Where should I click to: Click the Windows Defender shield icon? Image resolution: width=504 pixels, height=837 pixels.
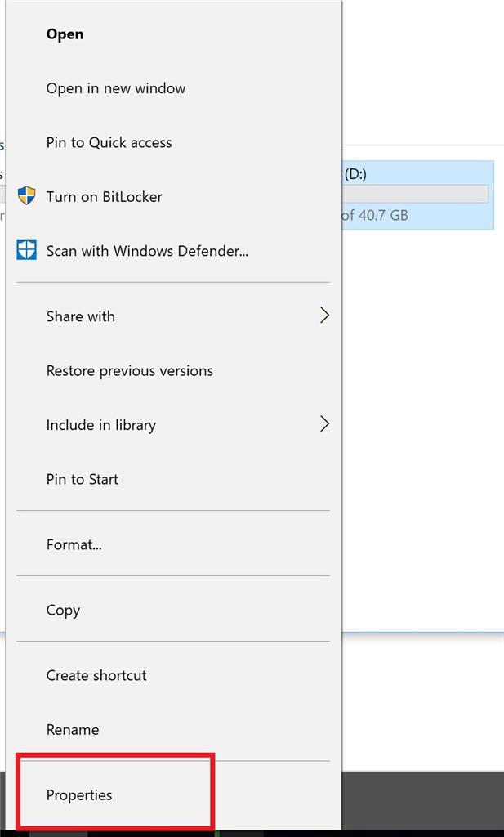click(27, 250)
